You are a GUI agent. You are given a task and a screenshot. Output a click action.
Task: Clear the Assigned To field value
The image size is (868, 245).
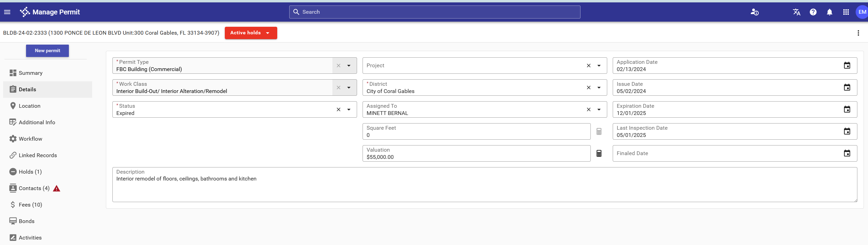588,109
